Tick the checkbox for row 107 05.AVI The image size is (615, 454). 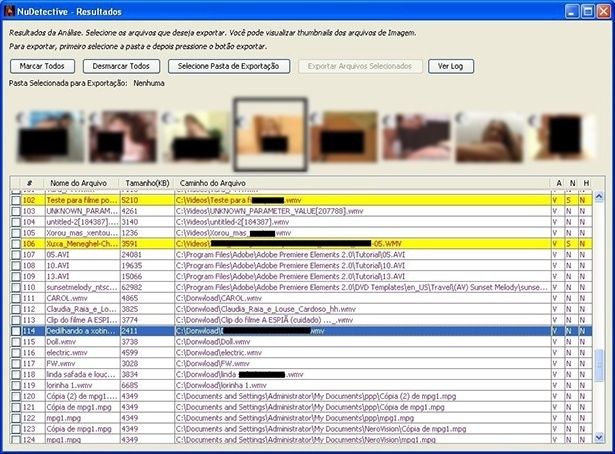[x=14, y=254]
